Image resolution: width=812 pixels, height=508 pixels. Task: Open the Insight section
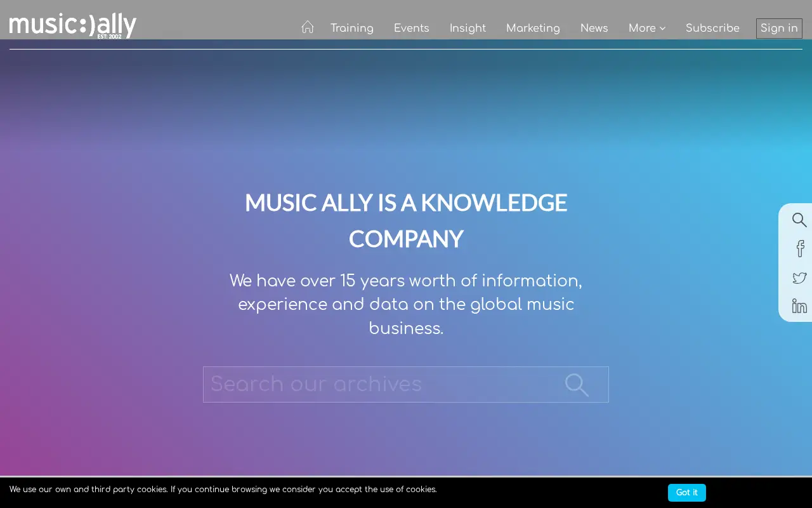tap(468, 28)
